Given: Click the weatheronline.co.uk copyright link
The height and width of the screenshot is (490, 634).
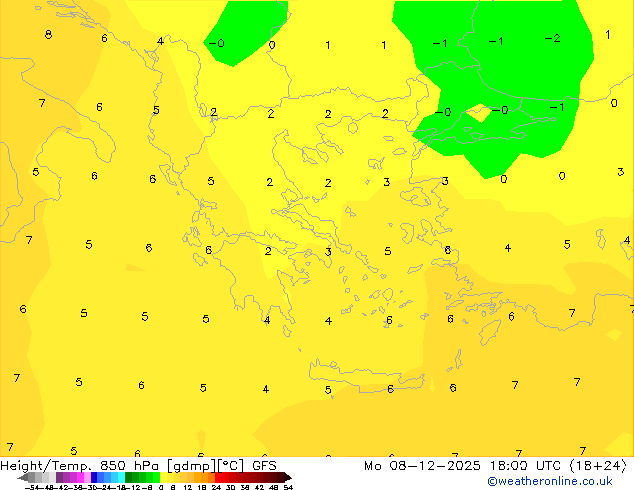Looking at the screenshot, I should point(549,481).
